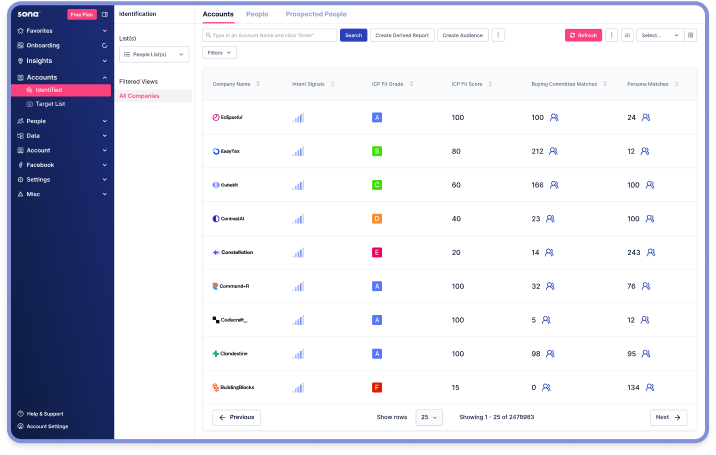The width and height of the screenshot is (716, 455).
Task: Select Identified under Accounts
Action: coord(61,90)
